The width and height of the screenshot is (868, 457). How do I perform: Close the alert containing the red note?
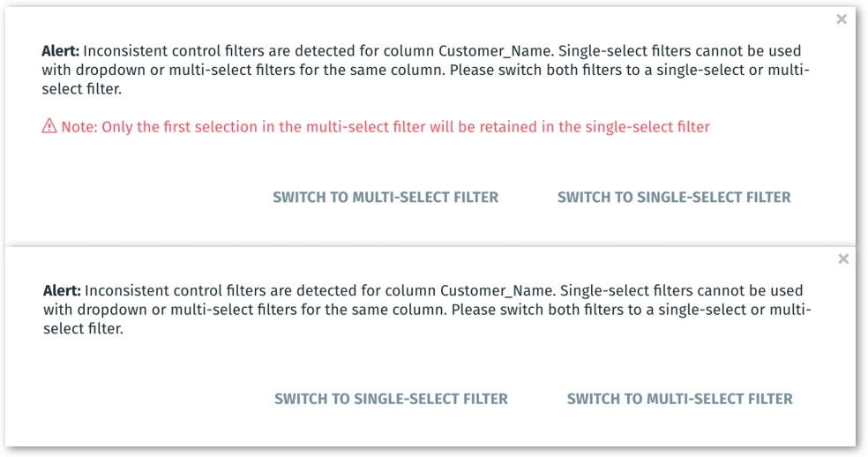pos(842,19)
